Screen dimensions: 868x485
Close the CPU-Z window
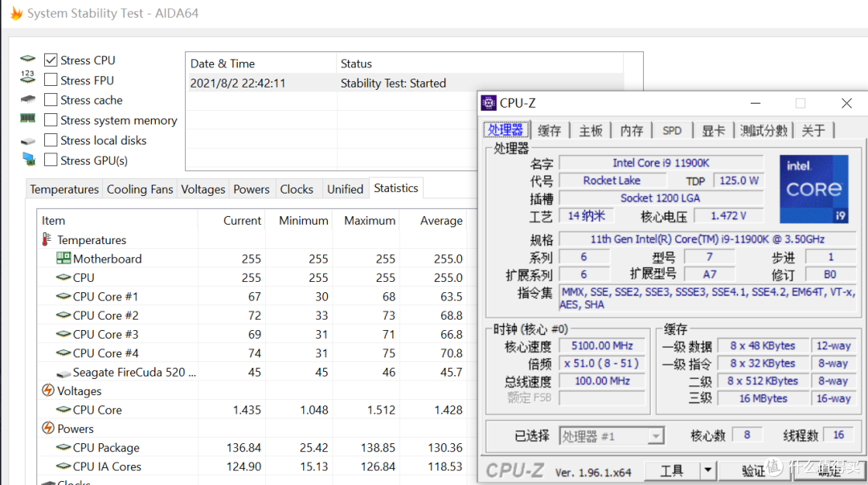[x=846, y=103]
